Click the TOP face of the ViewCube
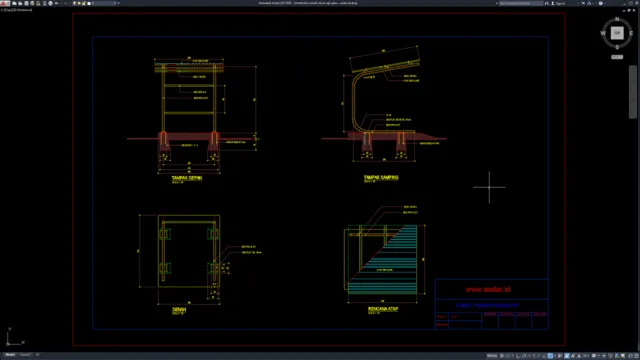Viewport: 640px width, 360px height. point(617,33)
